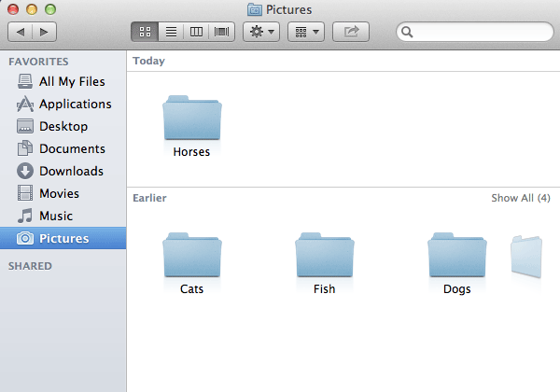Click the partially visible folder after Dogs
The height and width of the screenshot is (392, 560).
(526, 257)
